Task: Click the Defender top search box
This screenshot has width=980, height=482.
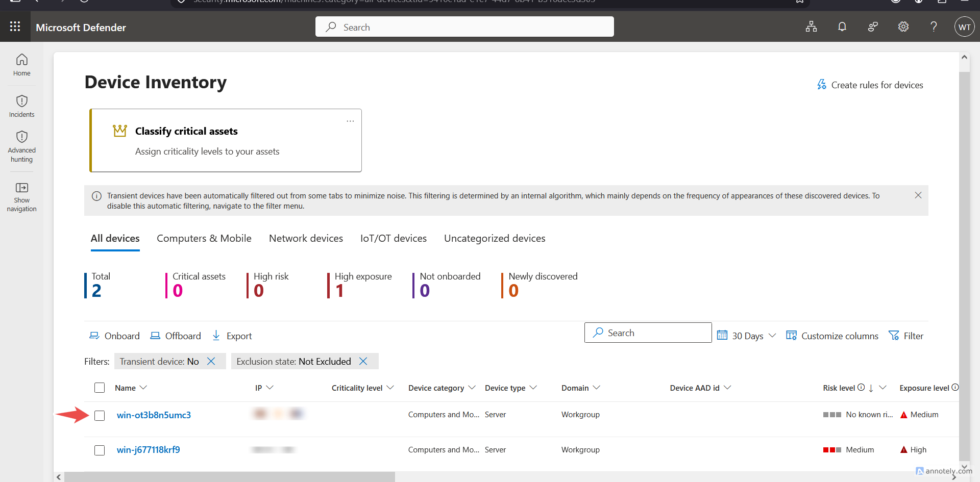Action: point(464,27)
